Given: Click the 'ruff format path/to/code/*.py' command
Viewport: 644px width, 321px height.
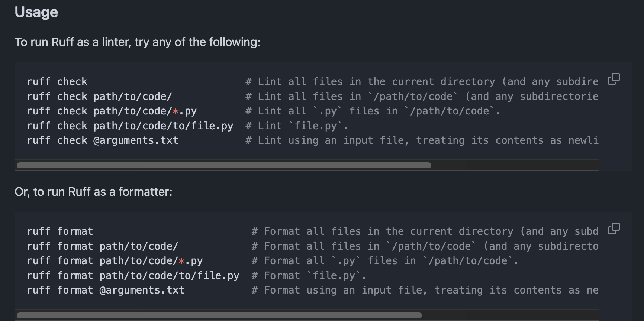Looking at the screenshot, I should [115, 261].
